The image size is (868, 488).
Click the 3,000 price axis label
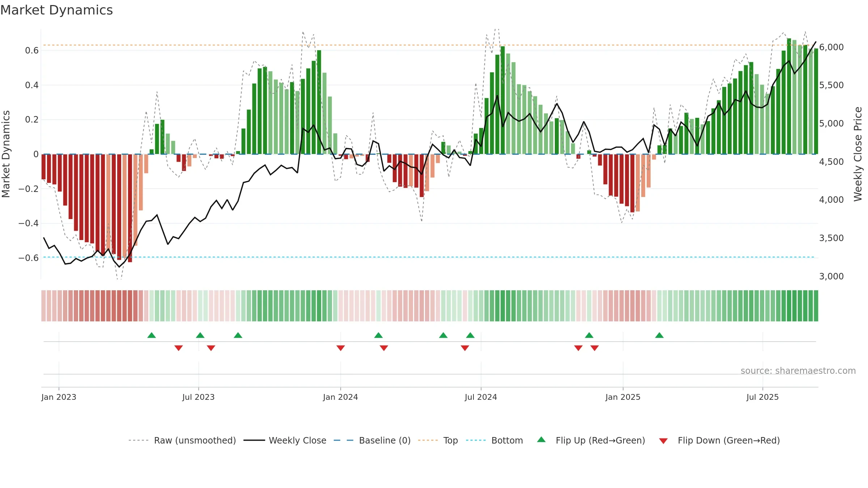[831, 276]
